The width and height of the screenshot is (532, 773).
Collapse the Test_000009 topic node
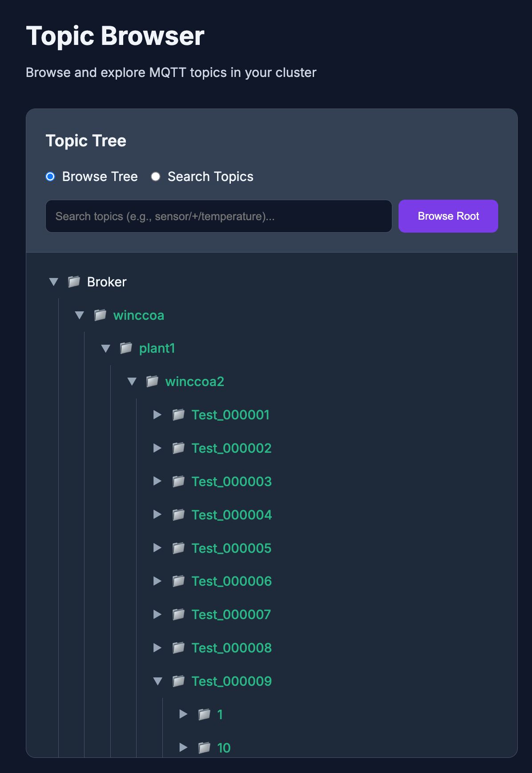pyautogui.click(x=157, y=681)
